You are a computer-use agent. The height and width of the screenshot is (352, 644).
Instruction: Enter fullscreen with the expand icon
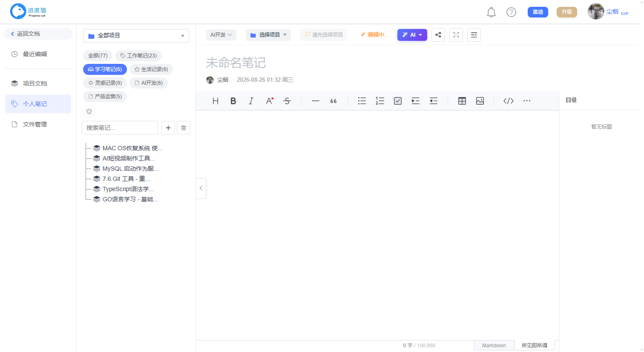point(456,35)
